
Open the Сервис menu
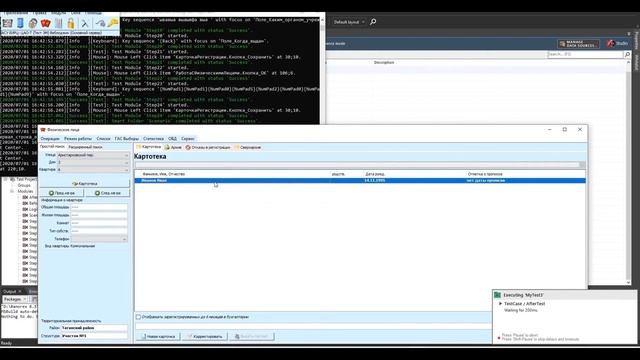[x=188, y=139]
